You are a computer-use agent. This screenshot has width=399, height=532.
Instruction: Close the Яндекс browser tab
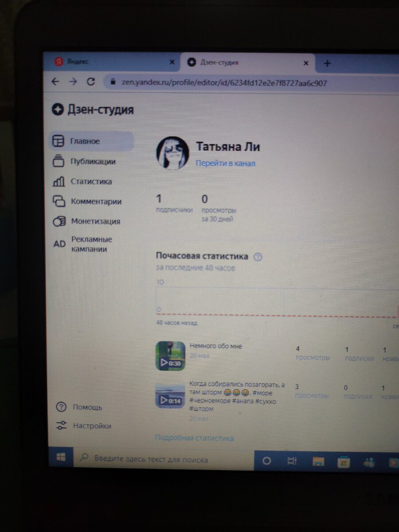click(172, 63)
